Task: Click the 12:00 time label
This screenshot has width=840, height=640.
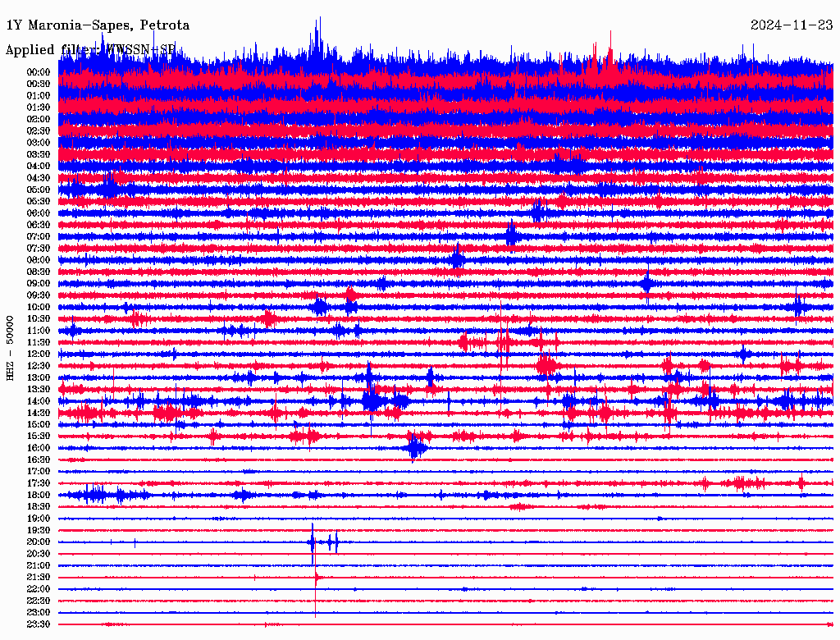Action: coord(39,354)
